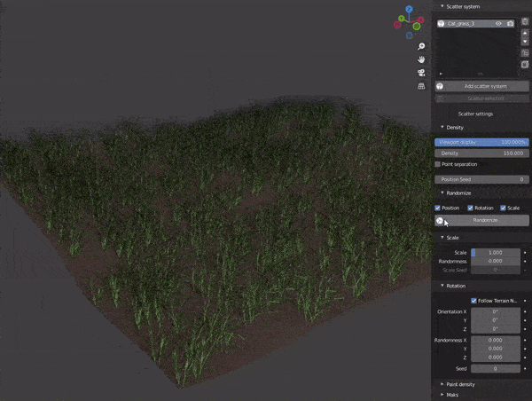The width and height of the screenshot is (532, 401).
Task: Collapse the Randomize panel
Action: [x=442, y=193]
